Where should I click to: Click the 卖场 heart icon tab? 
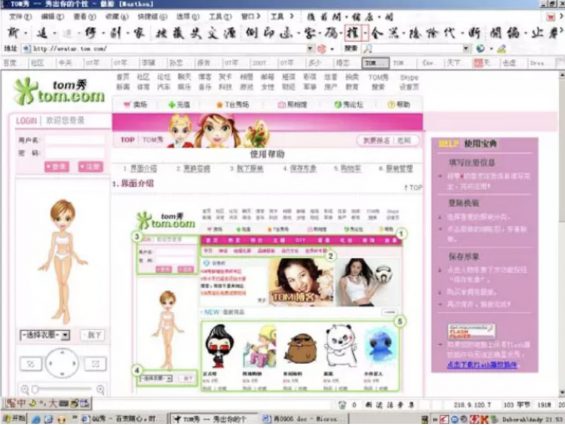tap(135, 105)
